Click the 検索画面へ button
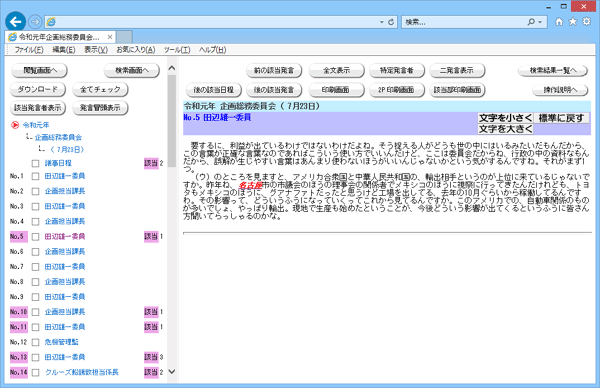600x388 pixels. tap(132, 70)
